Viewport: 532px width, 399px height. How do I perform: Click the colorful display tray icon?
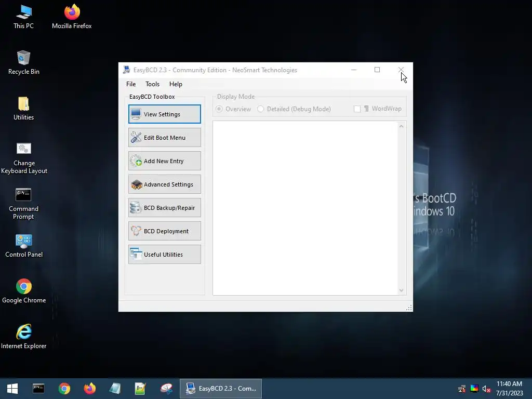[x=474, y=389]
